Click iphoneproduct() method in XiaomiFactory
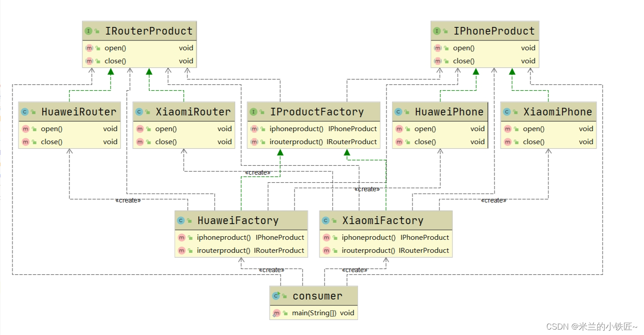644x335 pixels. tap(369, 238)
